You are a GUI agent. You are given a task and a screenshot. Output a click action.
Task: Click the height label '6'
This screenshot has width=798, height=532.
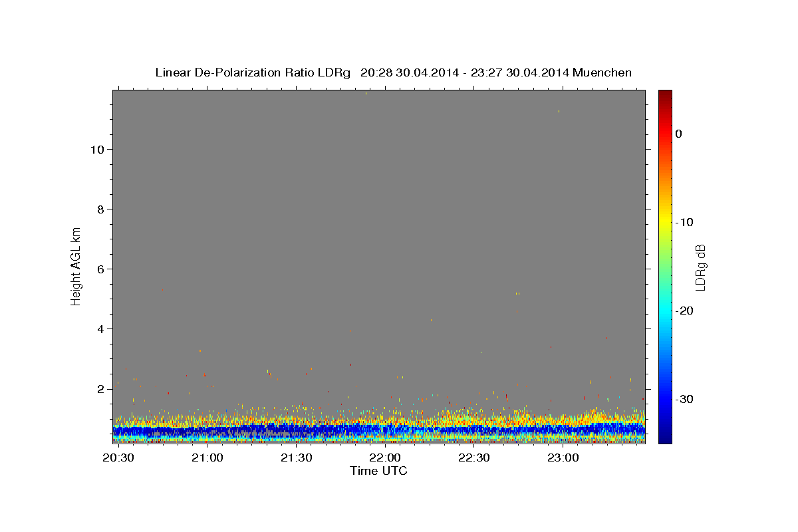tap(99, 269)
